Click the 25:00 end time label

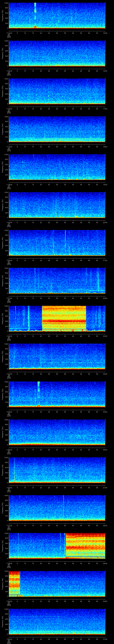coord(105,412)
